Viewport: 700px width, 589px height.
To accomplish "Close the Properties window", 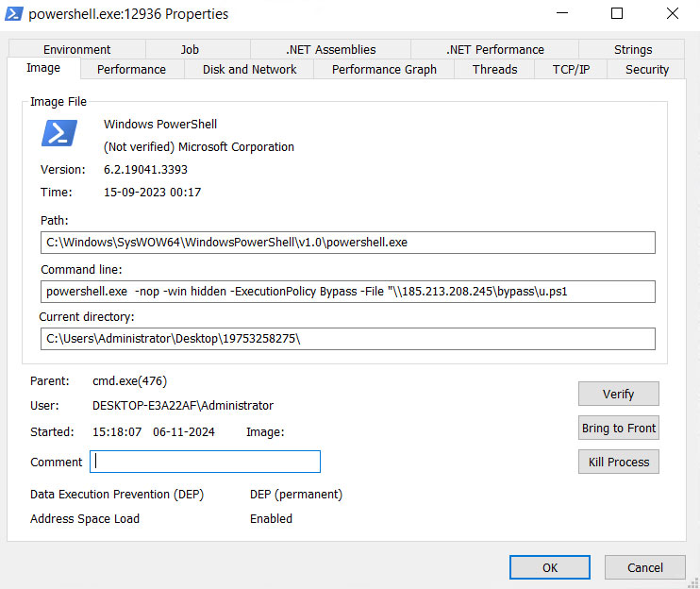I will point(673,13).
